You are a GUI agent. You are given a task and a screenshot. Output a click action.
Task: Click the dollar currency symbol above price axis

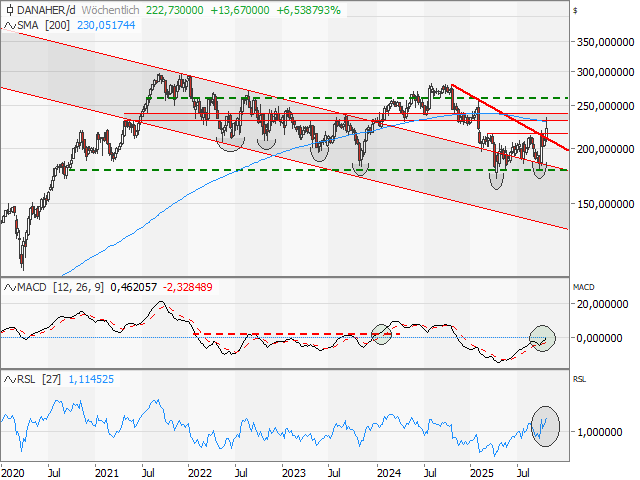pyautogui.click(x=576, y=10)
